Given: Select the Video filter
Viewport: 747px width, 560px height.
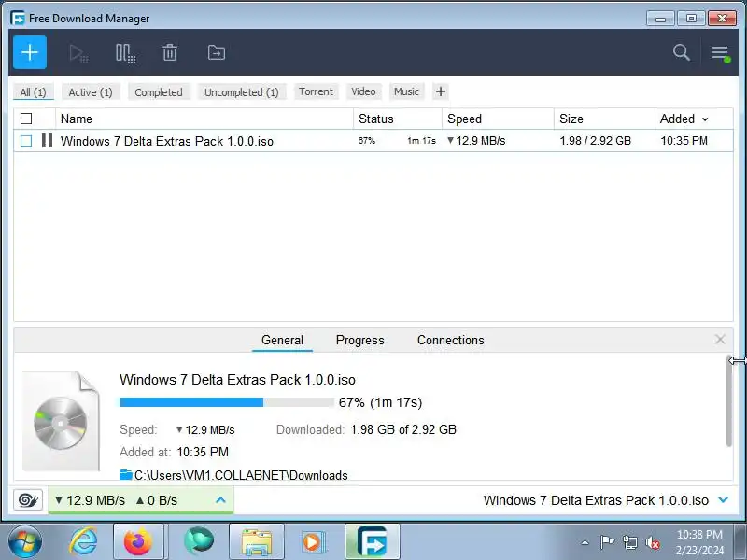Looking at the screenshot, I should click(x=363, y=91).
